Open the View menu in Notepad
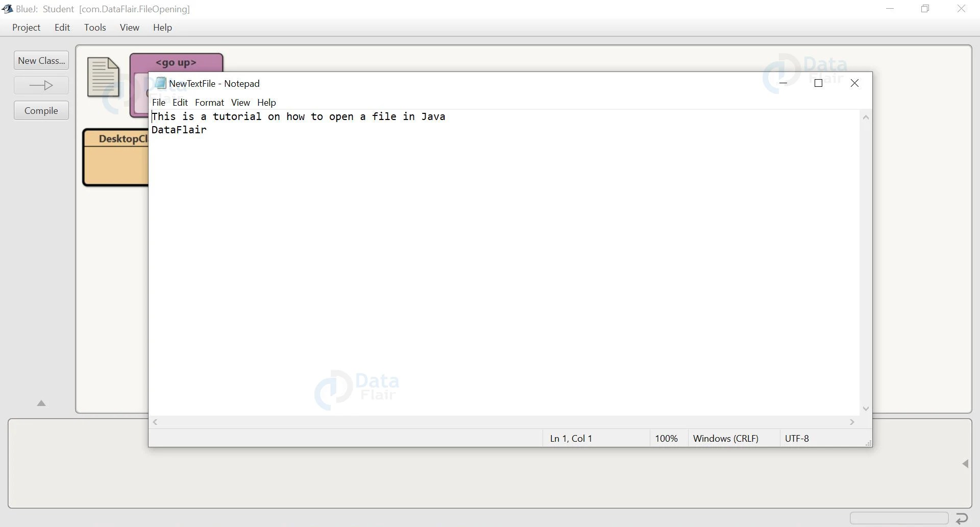This screenshot has width=980, height=527. [240, 102]
